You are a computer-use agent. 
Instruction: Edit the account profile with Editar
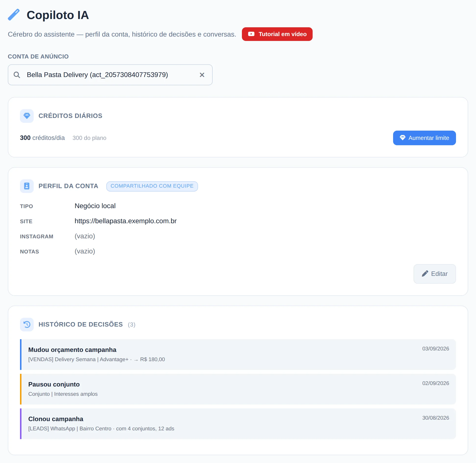[435, 274]
